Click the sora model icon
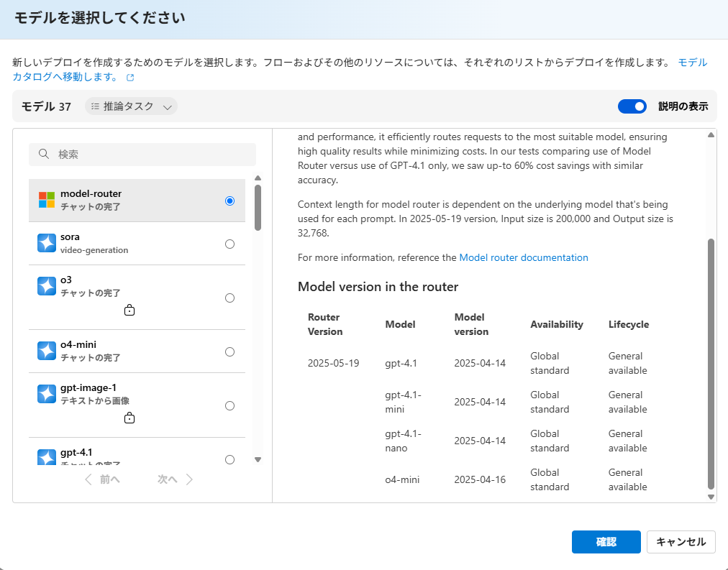This screenshot has height=570, width=728. [47, 243]
